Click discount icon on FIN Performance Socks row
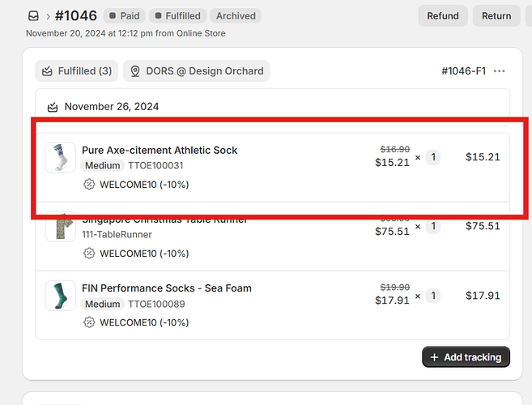This screenshot has width=532, height=405. pos(89,322)
